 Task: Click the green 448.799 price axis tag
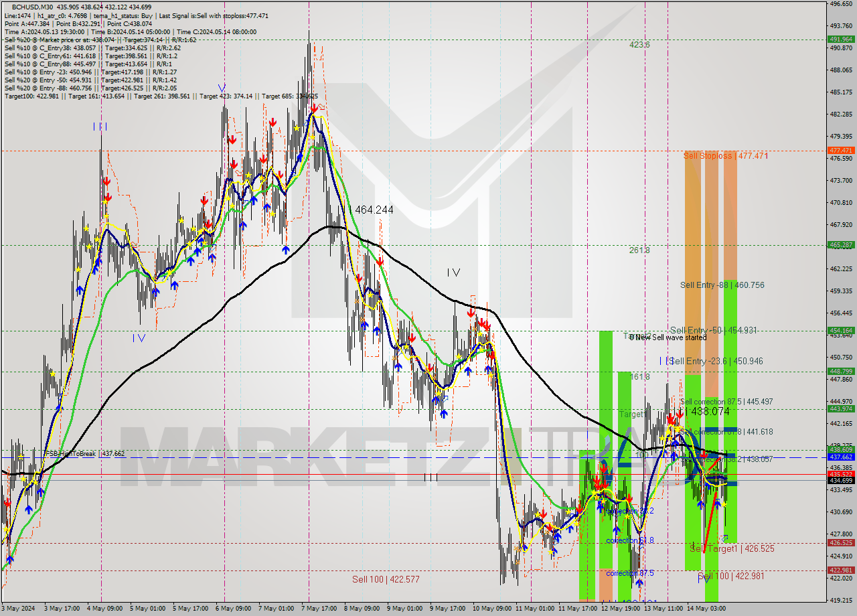tap(841, 371)
